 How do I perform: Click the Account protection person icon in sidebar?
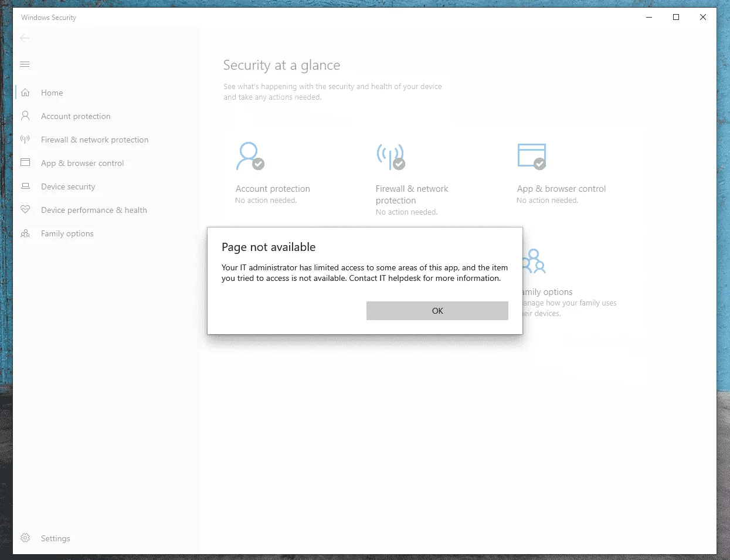click(x=25, y=116)
